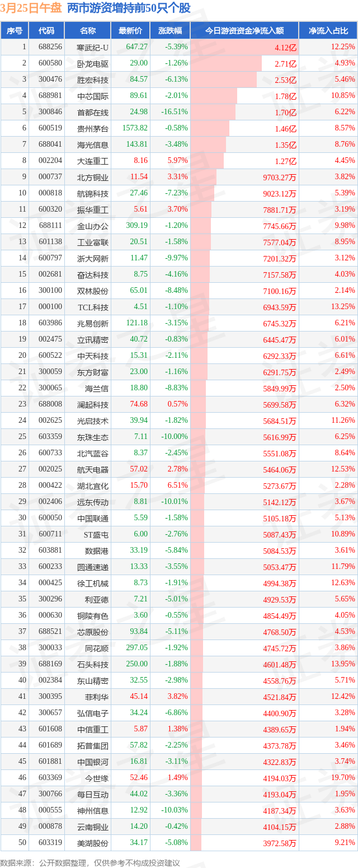Select the stock name TCL科技
Viewport: 358px width, 868px height.
(93, 307)
